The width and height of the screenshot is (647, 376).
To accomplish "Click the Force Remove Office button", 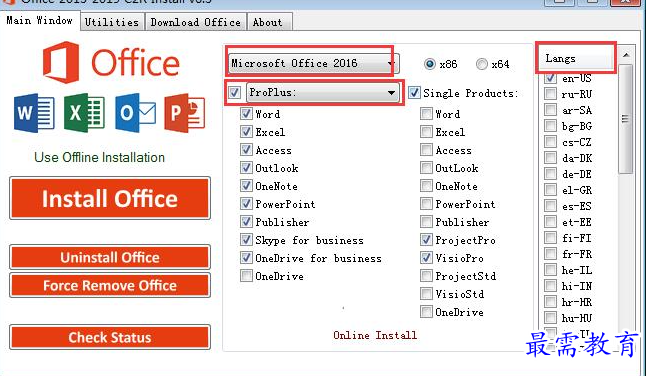I will click(x=110, y=285).
